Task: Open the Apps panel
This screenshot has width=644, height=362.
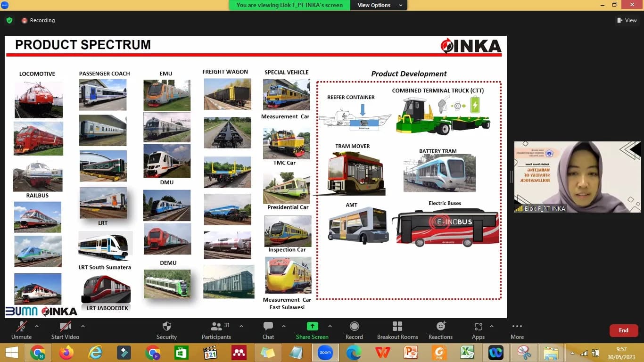Action: (478, 330)
